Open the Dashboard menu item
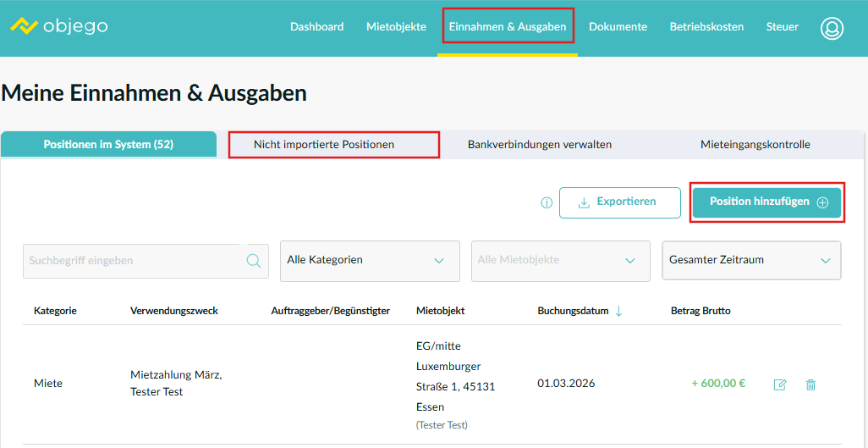 pyautogui.click(x=316, y=26)
